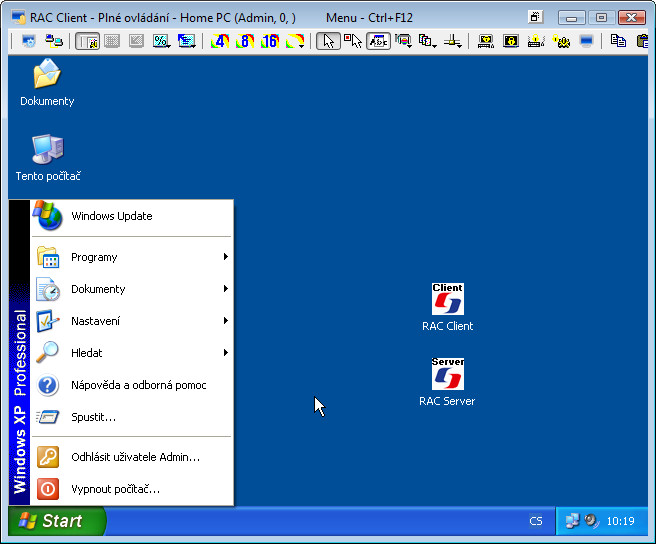Click the Odhlásit key icon
The height and width of the screenshot is (544, 656).
pyautogui.click(x=48, y=457)
